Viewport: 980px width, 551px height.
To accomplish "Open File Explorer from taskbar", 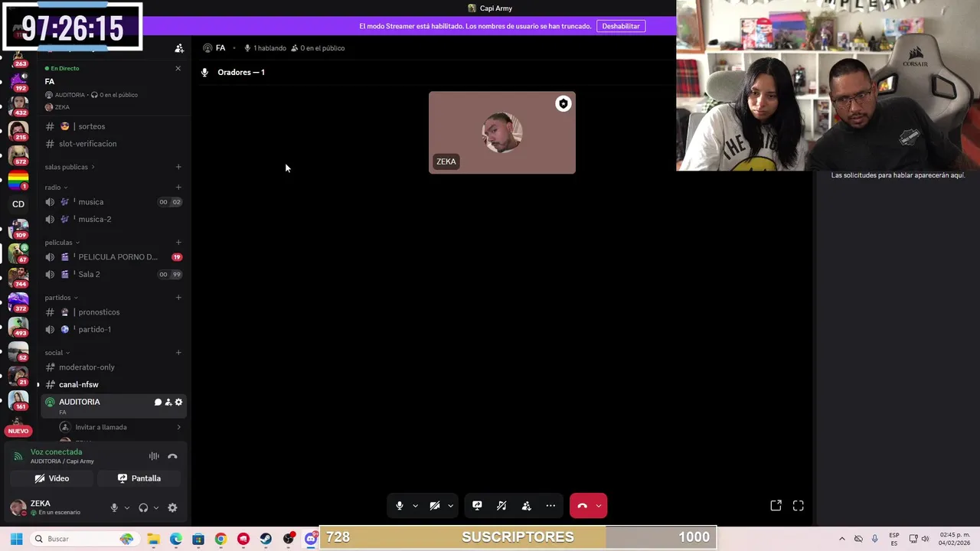I will point(153,539).
